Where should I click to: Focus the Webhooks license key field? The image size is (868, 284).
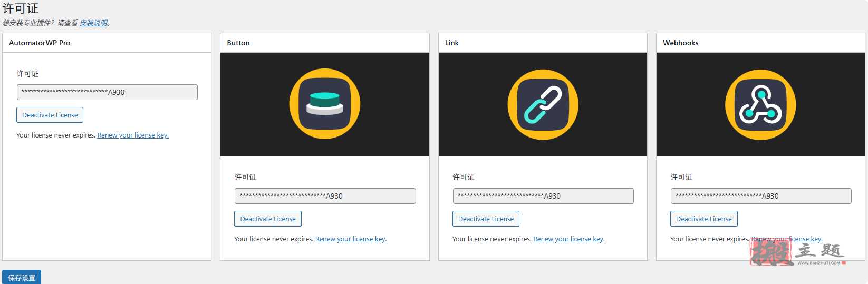[761, 196]
